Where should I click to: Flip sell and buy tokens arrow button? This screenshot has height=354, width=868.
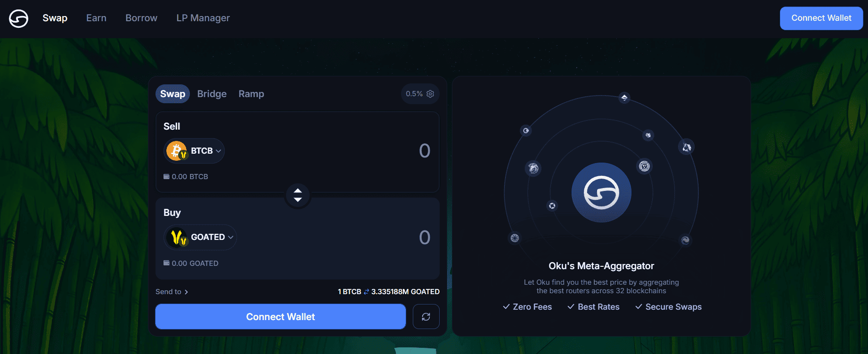tap(298, 195)
